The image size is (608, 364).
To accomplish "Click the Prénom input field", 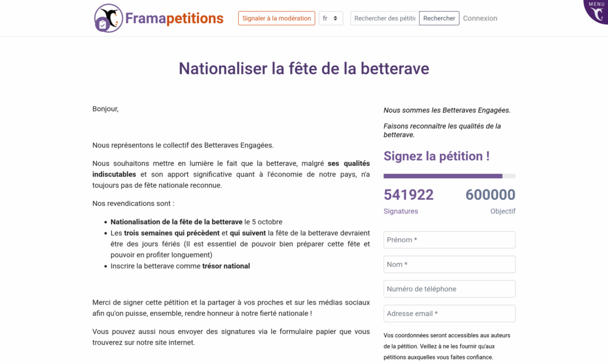I will (x=449, y=240).
